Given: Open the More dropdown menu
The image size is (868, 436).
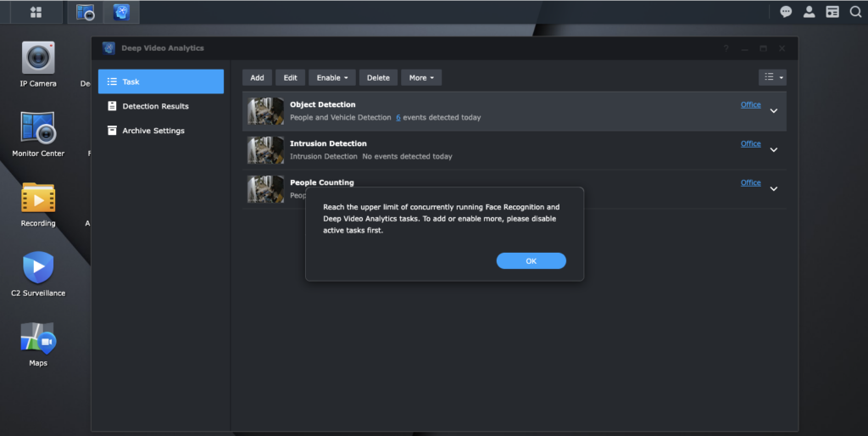Looking at the screenshot, I should (421, 77).
